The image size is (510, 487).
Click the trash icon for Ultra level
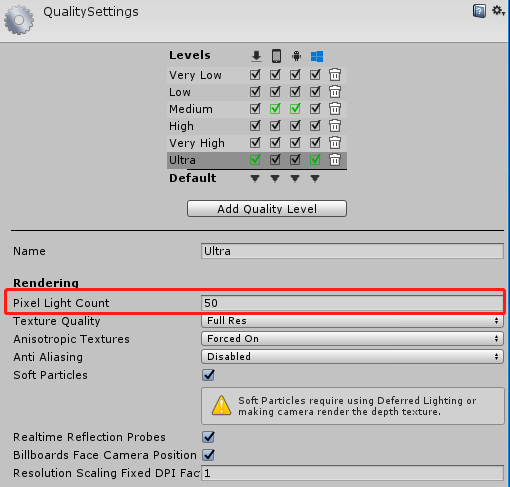click(335, 160)
